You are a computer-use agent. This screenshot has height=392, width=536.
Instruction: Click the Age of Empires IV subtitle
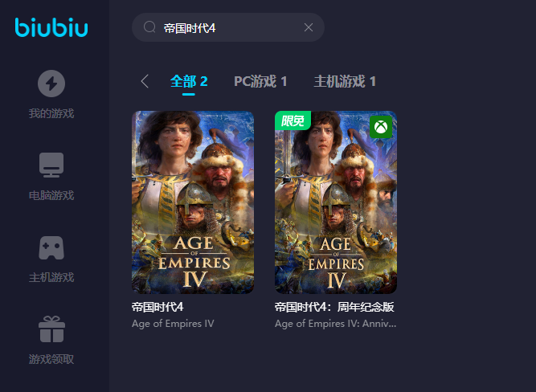click(173, 324)
